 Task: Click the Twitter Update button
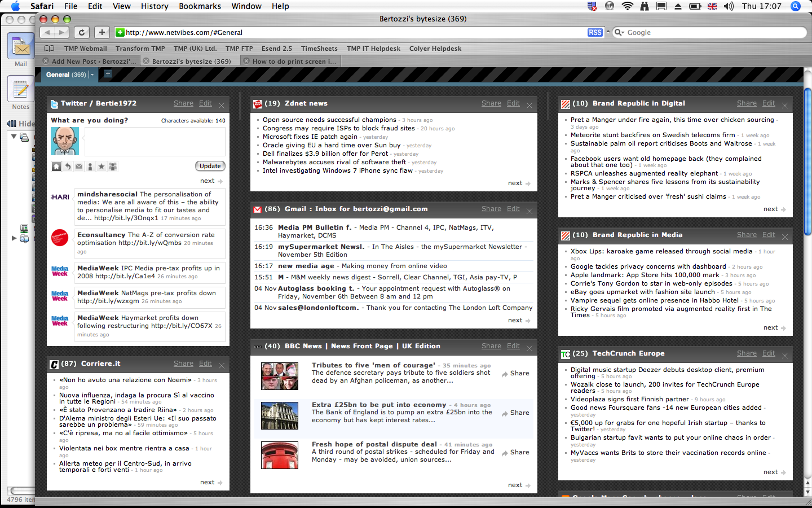pos(210,166)
